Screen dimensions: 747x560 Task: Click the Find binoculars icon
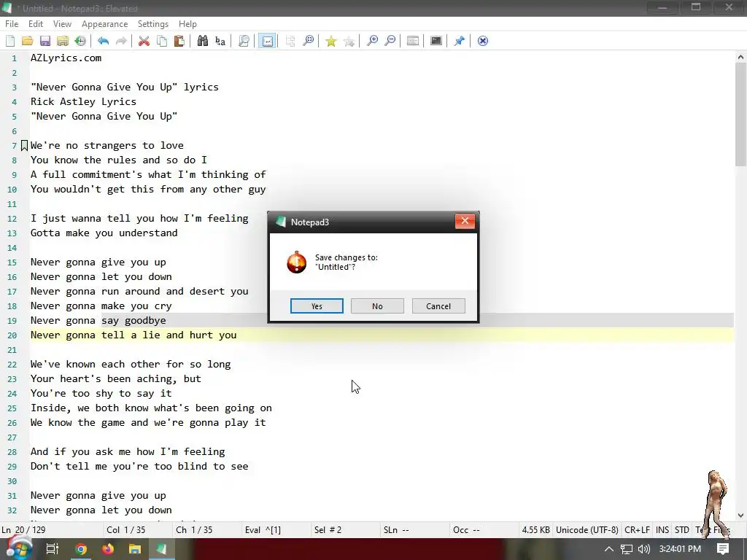pyautogui.click(x=203, y=41)
